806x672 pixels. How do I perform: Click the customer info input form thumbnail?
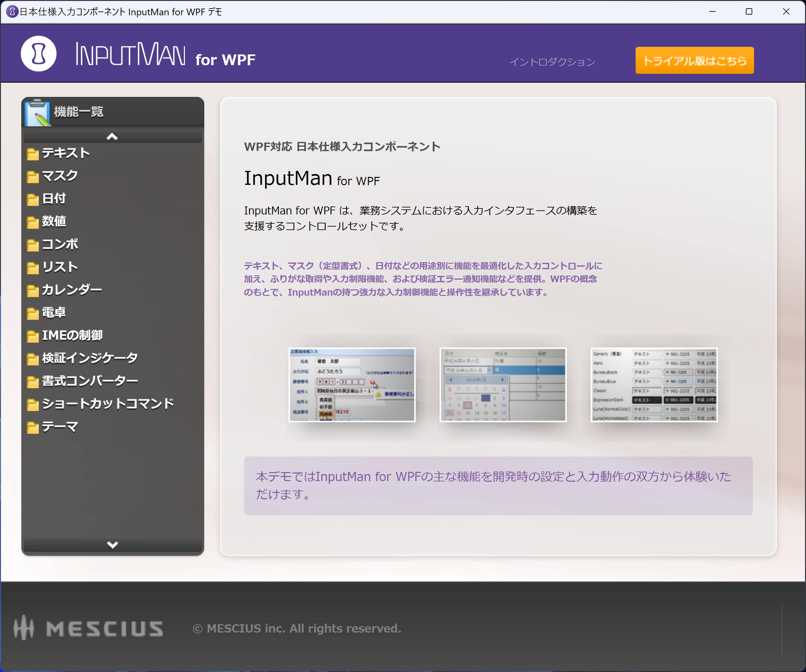coord(352,385)
